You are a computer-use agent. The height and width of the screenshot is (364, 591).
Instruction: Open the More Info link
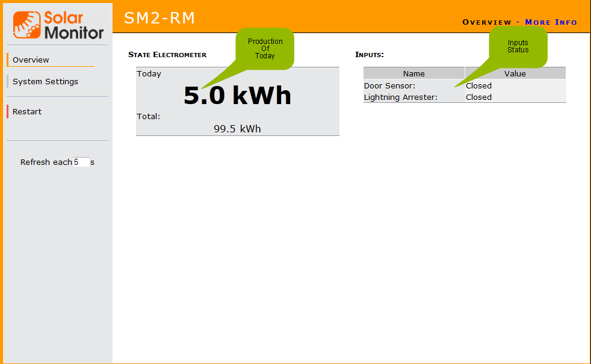551,22
